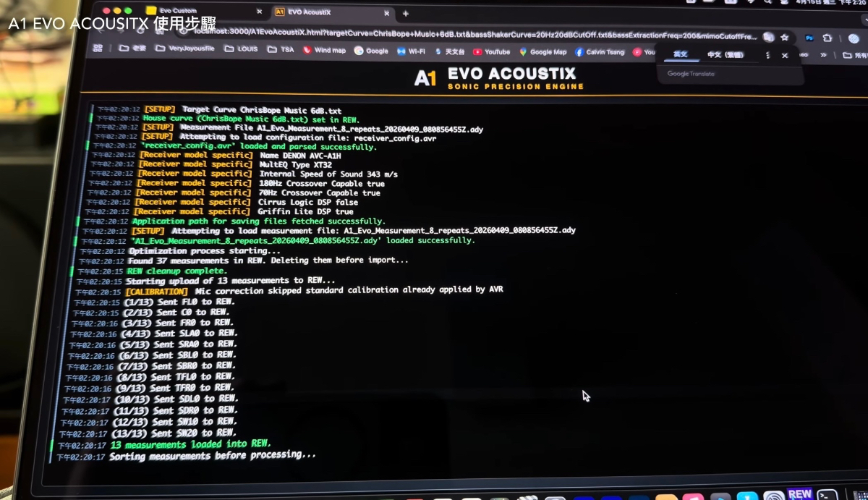The image size is (868, 500).
Task: Expand the LOUIS bookmarks folder
Action: coord(240,50)
